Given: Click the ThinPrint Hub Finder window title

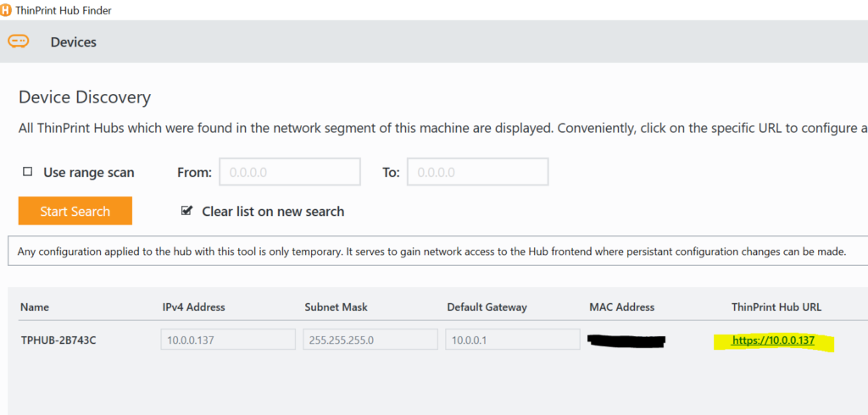Looking at the screenshot, I should [63, 10].
